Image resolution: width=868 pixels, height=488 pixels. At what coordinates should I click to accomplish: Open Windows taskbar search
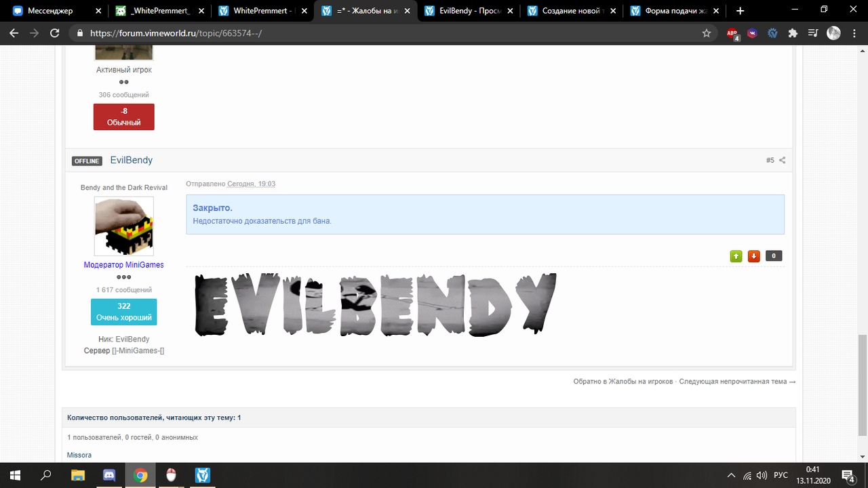[46, 475]
